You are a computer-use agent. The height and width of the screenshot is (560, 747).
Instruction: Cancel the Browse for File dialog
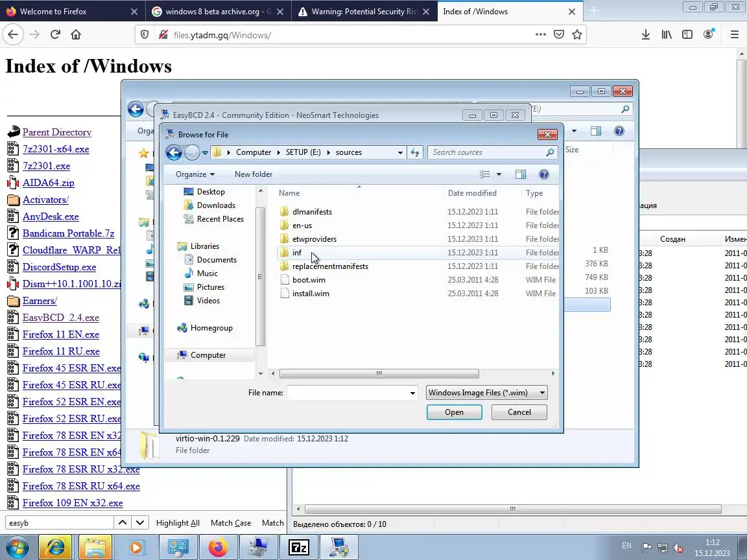[519, 412]
